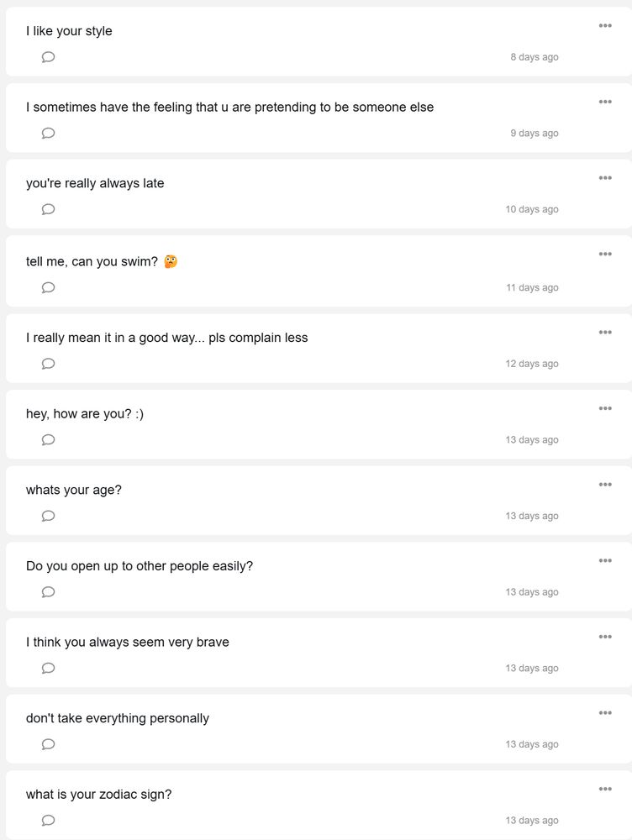632x840 pixels.
Task: Click the 'Do you open up to other people easily?' text
Action: click(x=140, y=566)
